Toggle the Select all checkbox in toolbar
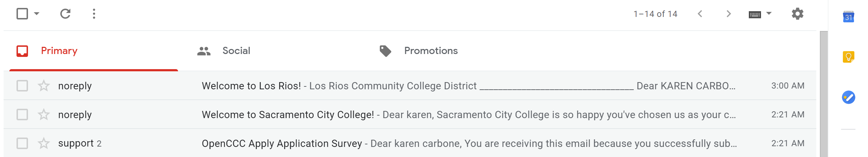 tap(22, 14)
